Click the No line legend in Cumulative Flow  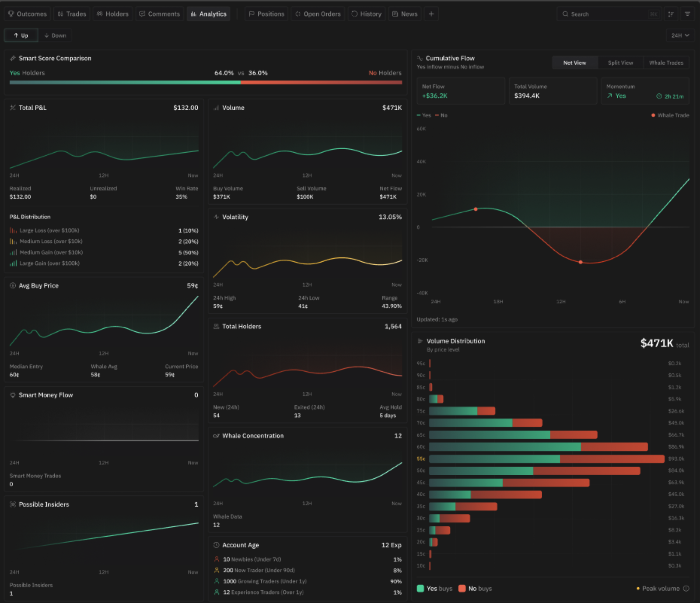[441, 116]
